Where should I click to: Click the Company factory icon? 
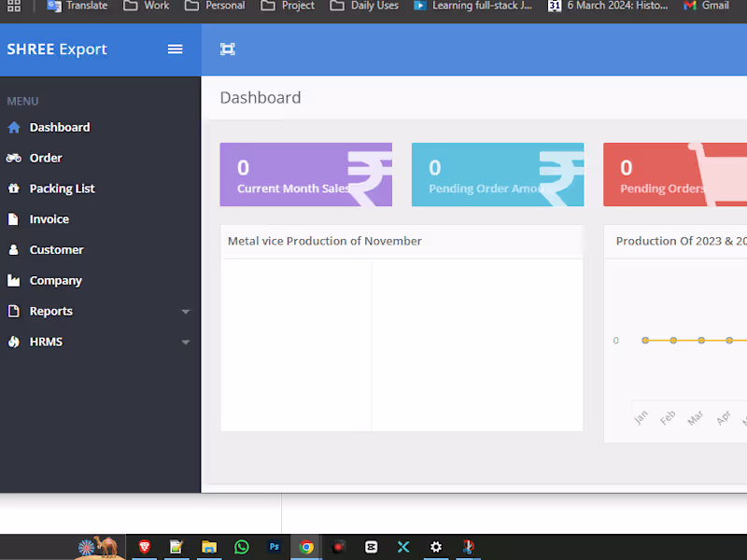pos(14,281)
